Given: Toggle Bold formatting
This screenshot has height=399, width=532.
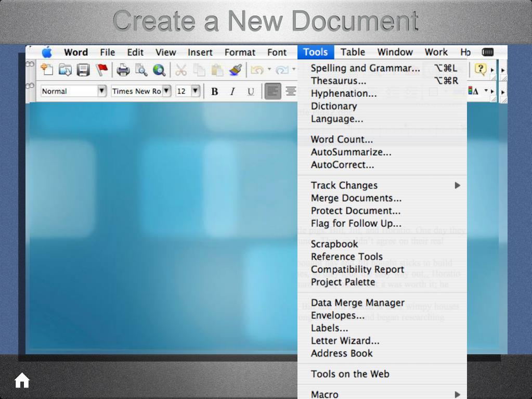Looking at the screenshot, I should tap(214, 91).
